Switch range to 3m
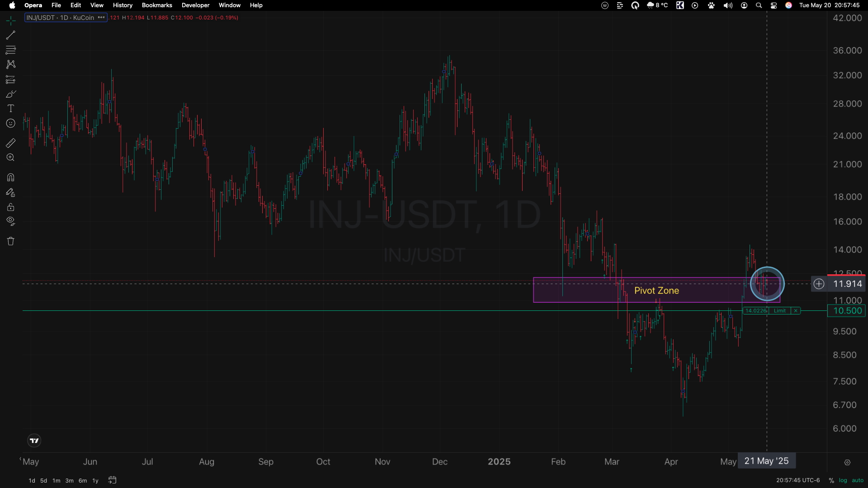Screen dimensions: 868x488 pos(69,480)
